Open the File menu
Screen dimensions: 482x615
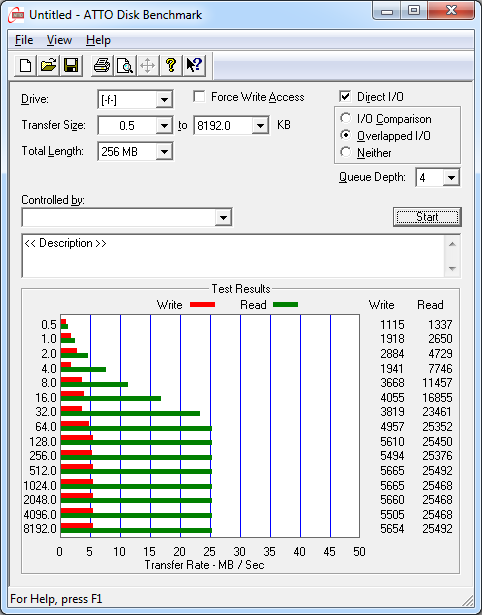click(24, 40)
